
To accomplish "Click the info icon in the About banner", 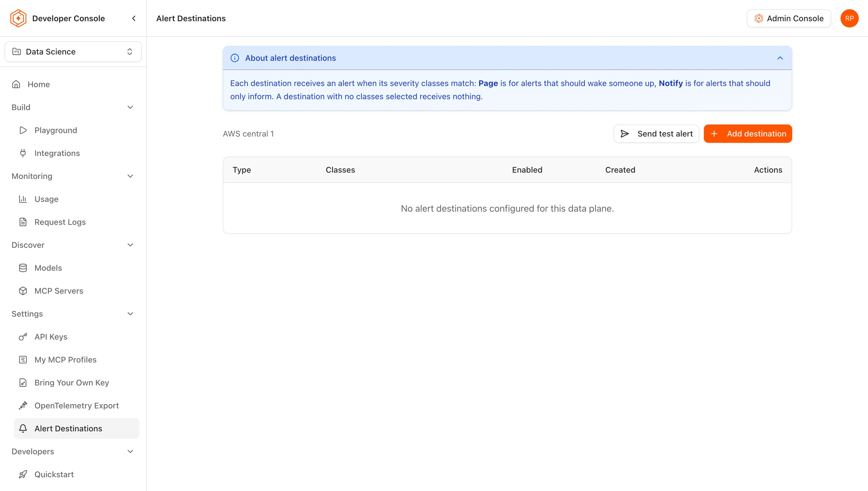I will [235, 58].
